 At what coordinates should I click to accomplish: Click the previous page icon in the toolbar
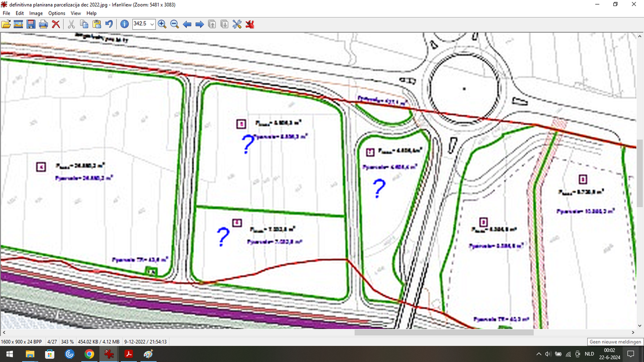(212, 24)
